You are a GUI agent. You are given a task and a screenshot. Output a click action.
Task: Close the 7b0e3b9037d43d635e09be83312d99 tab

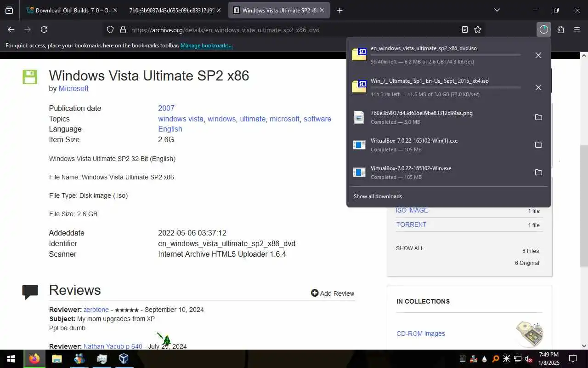coord(219,10)
